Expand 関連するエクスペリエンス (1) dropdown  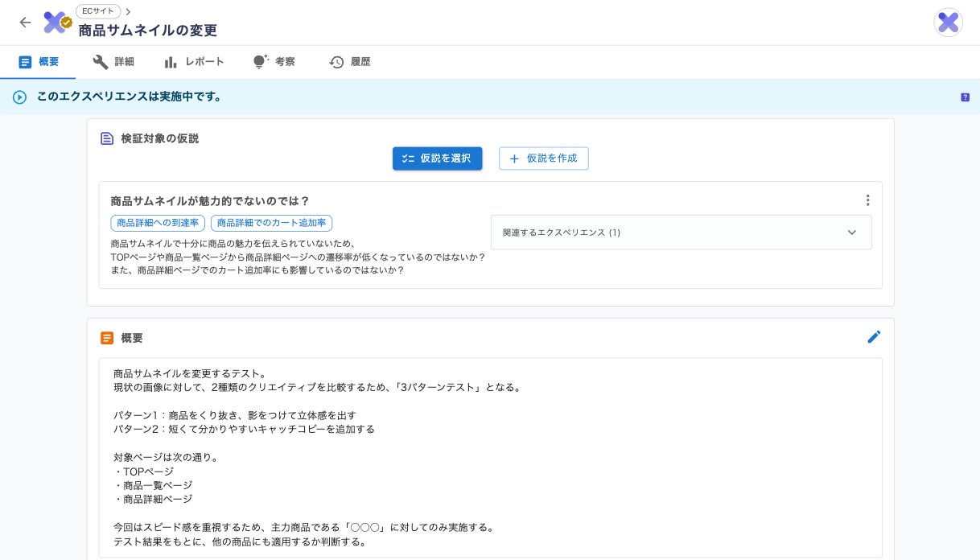(681, 233)
